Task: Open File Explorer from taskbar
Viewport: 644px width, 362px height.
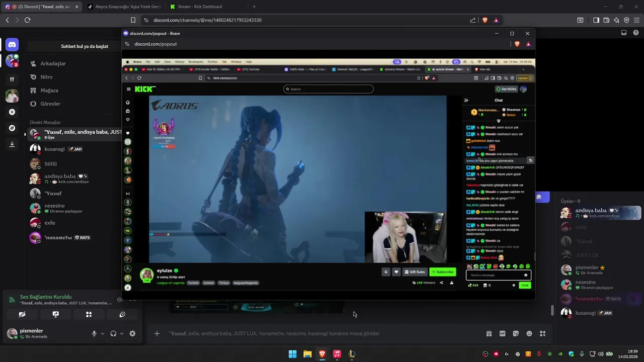Action: tap(307, 354)
